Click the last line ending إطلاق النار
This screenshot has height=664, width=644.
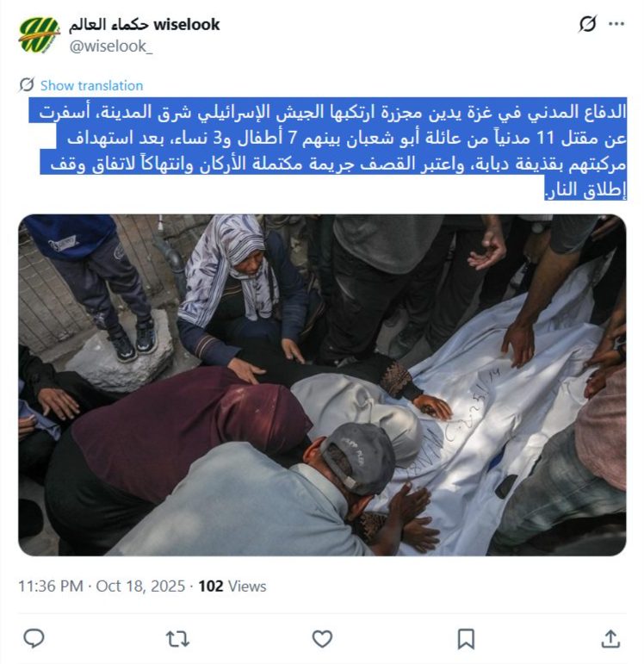pos(585,189)
